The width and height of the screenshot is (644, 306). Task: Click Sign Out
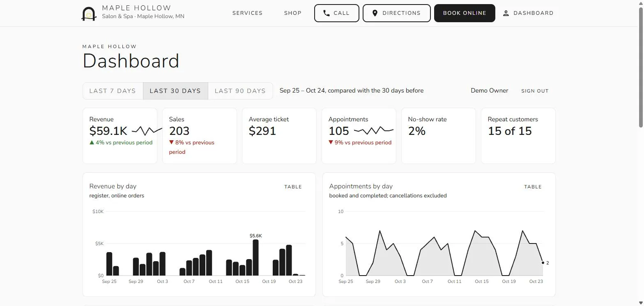(x=535, y=91)
